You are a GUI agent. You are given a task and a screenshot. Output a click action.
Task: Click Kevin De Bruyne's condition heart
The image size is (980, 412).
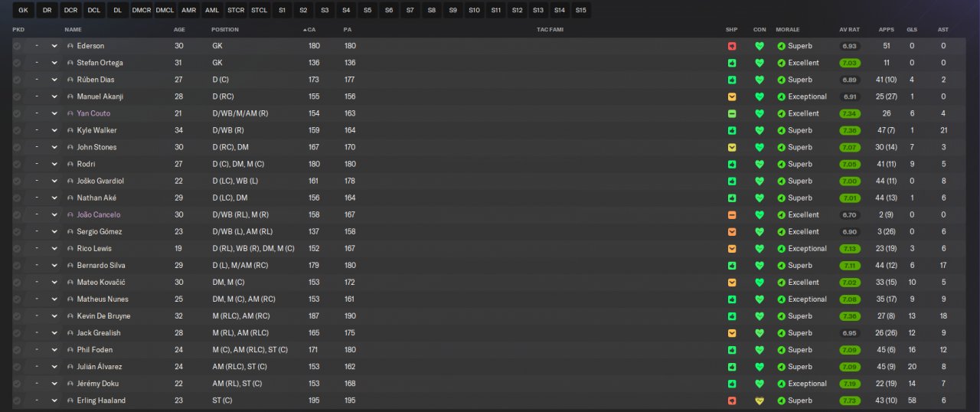[759, 316]
